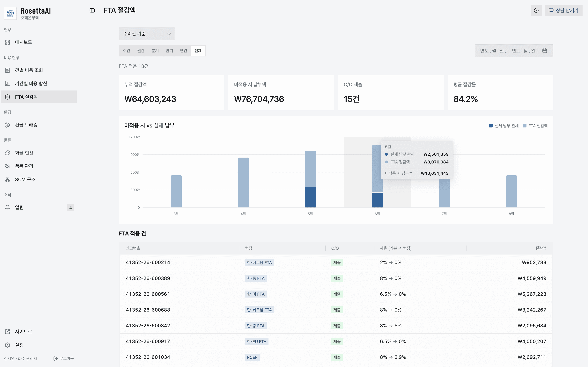Click declaration number 41352-26-600214
This screenshot has height=367, width=588.
click(148, 262)
